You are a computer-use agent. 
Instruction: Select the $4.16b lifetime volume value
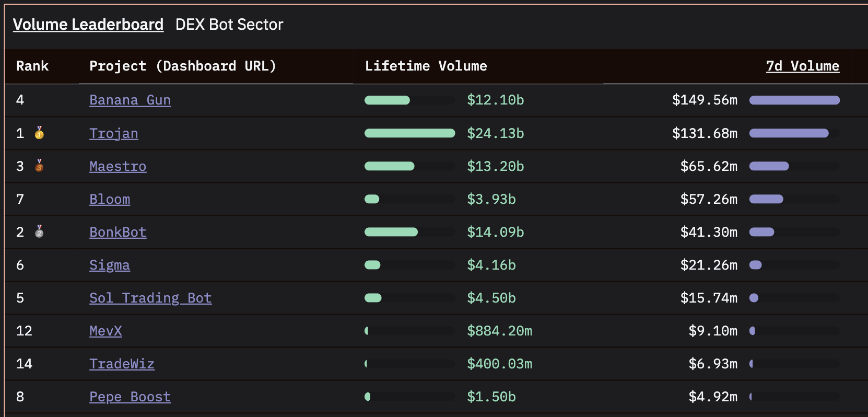coord(491,265)
